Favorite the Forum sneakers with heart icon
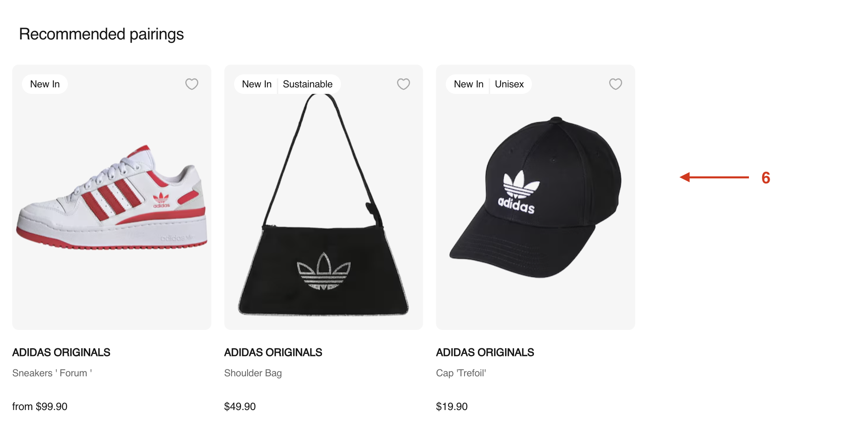 [192, 84]
